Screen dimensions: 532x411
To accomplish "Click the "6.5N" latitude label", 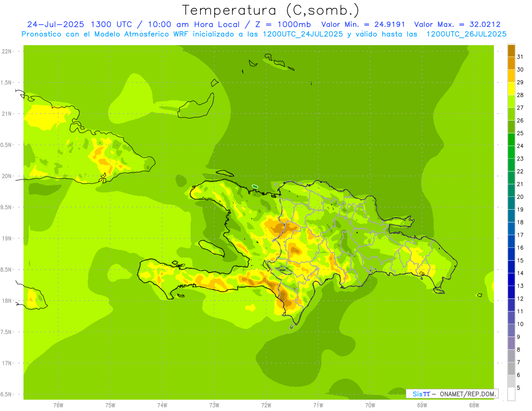I will [x=6, y=394].
